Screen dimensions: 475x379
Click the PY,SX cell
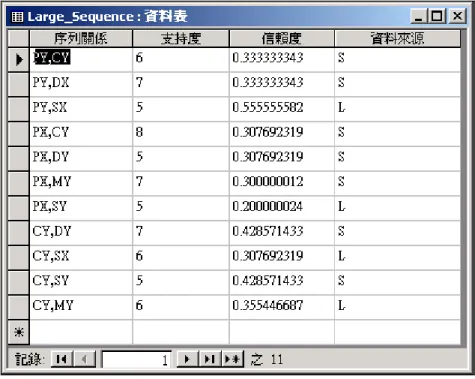tap(81, 109)
